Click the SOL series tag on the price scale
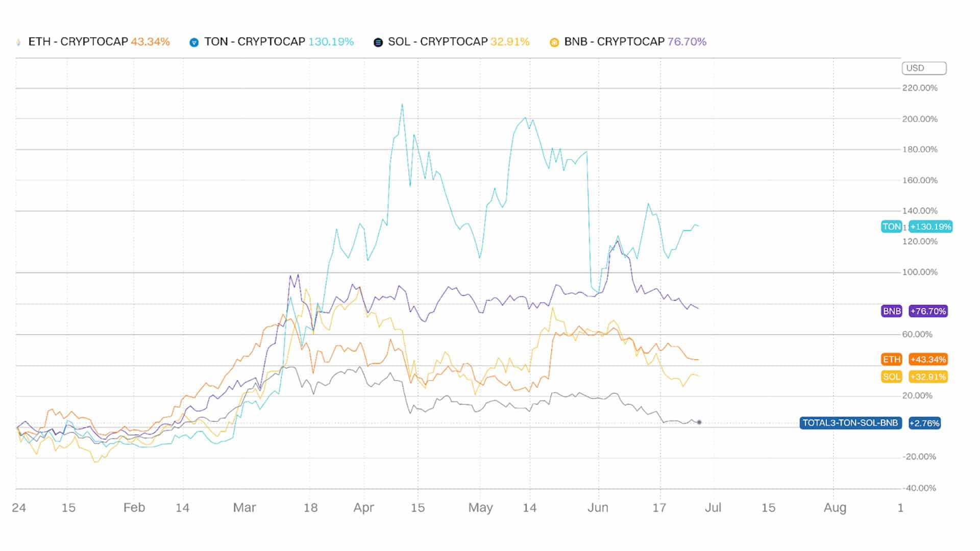 coord(892,377)
